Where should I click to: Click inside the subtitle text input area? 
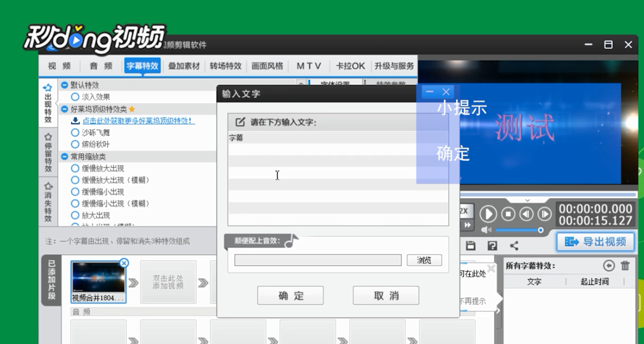(x=338, y=178)
